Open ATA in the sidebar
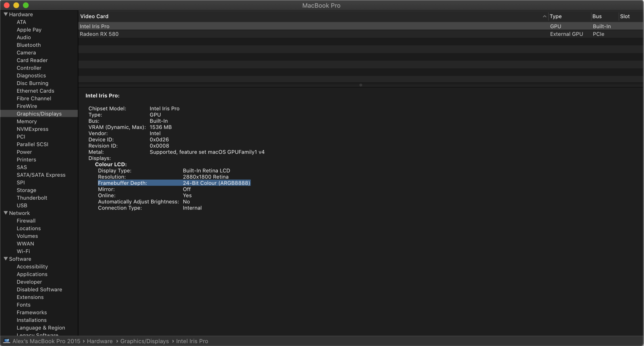 pos(22,22)
